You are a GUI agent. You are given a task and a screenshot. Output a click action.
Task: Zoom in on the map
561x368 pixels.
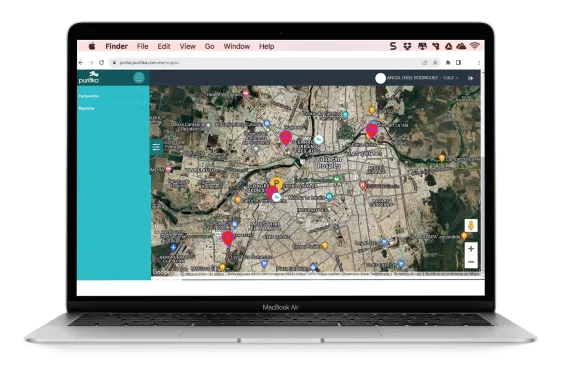(x=471, y=249)
